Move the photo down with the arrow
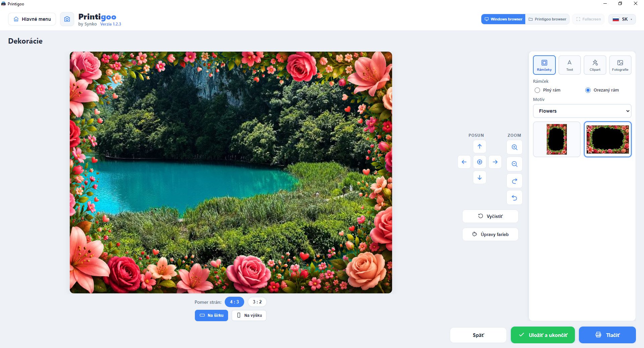The height and width of the screenshot is (348, 644). pos(480,177)
